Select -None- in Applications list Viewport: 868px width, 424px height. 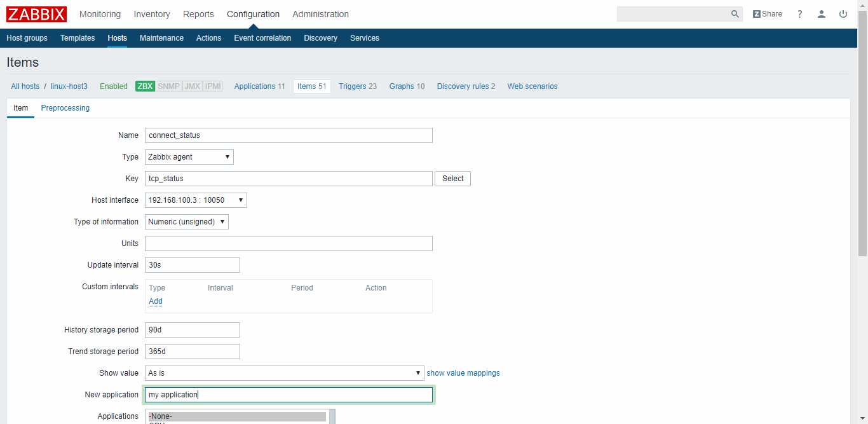coord(236,416)
